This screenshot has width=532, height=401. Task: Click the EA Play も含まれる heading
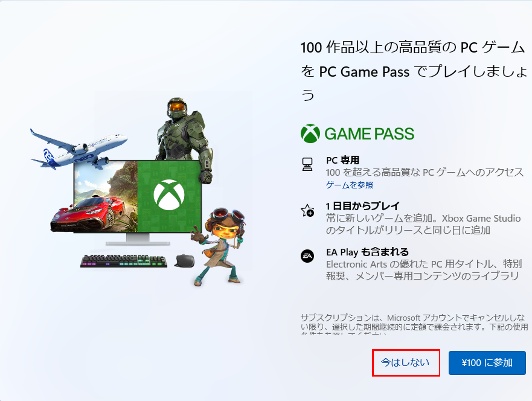368,252
